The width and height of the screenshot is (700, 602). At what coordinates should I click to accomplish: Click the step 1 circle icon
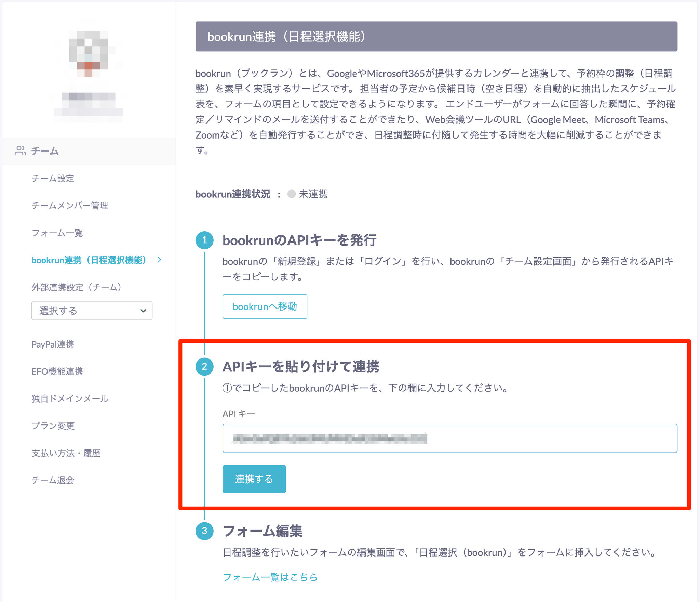(x=204, y=240)
